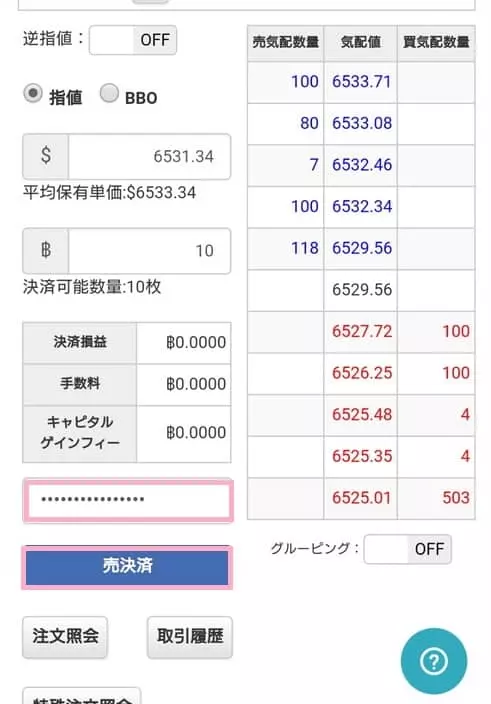Image resolution: width=491 pixels, height=704 pixels.
Task: Click the 売気配数量 column header
Action: tap(285, 42)
